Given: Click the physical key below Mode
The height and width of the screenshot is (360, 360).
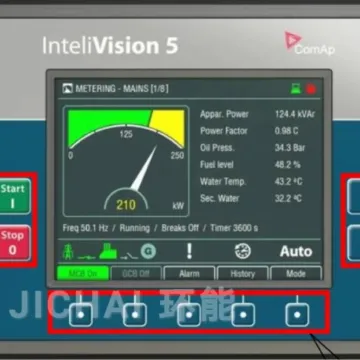Looking at the screenshot, I should point(297,315).
